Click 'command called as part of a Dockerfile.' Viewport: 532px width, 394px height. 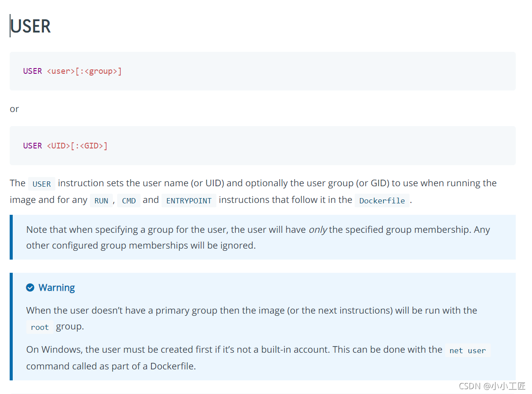click(x=111, y=366)
